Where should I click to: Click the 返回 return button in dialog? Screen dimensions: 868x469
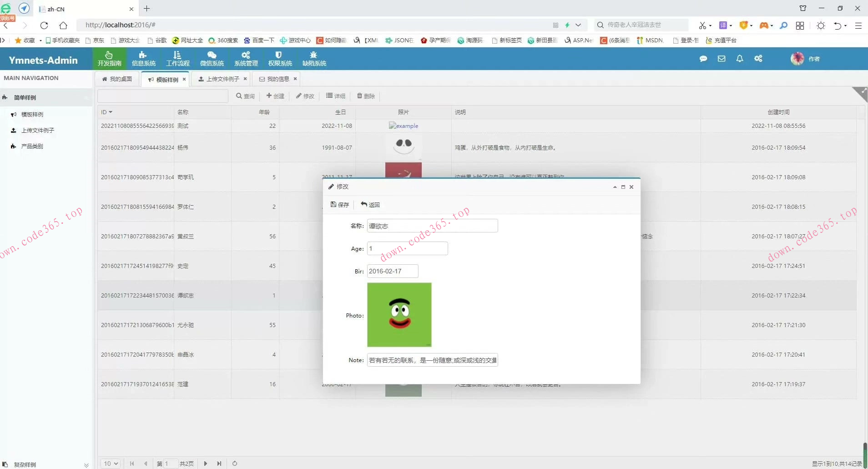click(x=370, y=205)
